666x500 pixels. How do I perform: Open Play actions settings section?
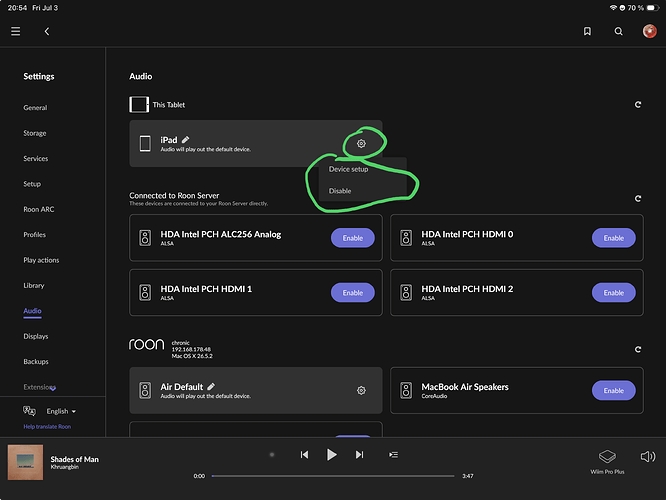coord(41,260)
